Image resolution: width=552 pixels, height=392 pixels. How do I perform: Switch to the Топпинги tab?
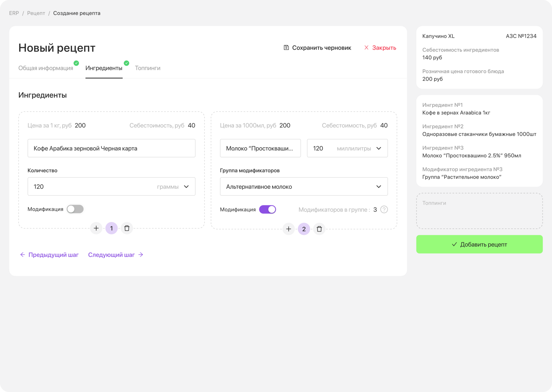point(148,68)
